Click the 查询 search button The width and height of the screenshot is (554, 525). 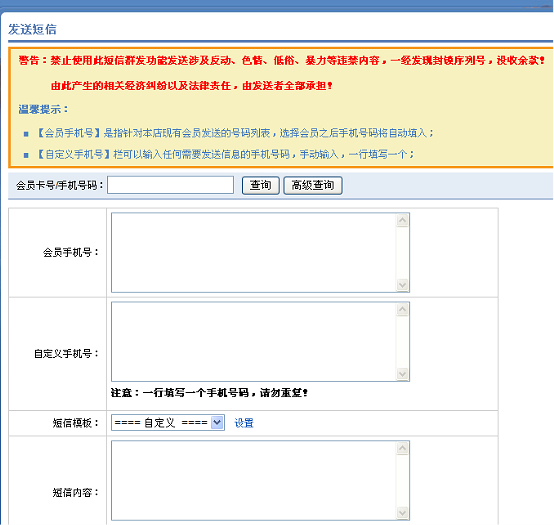[x=260, y=185]
